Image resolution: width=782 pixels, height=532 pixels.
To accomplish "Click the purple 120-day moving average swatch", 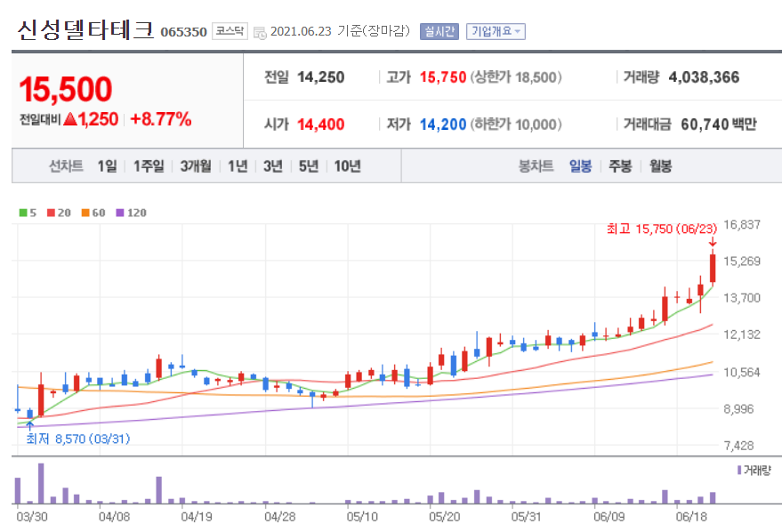I will click(x=120, y=213).
